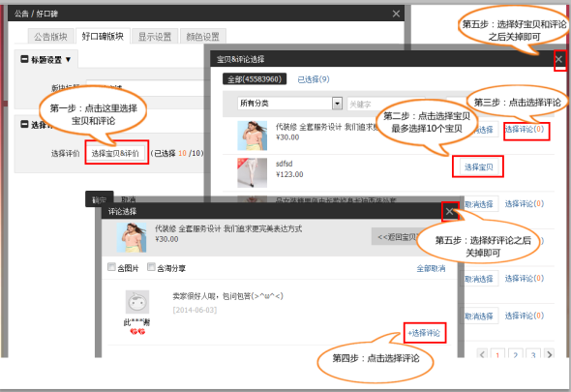This screenshot has height=392, width=571.
Task: Click 选择宝贝 button for sdfsd item
Action: click(x=478, y=167)
